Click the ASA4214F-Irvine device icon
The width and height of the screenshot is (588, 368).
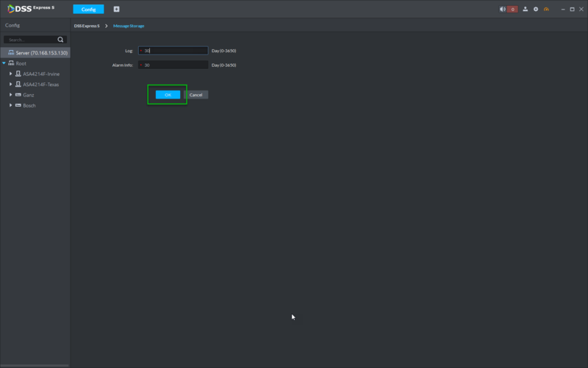pos(18,74)
